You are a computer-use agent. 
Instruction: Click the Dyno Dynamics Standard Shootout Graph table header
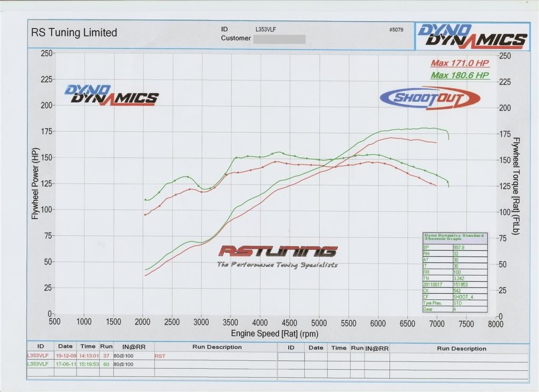tap(454, 238)
